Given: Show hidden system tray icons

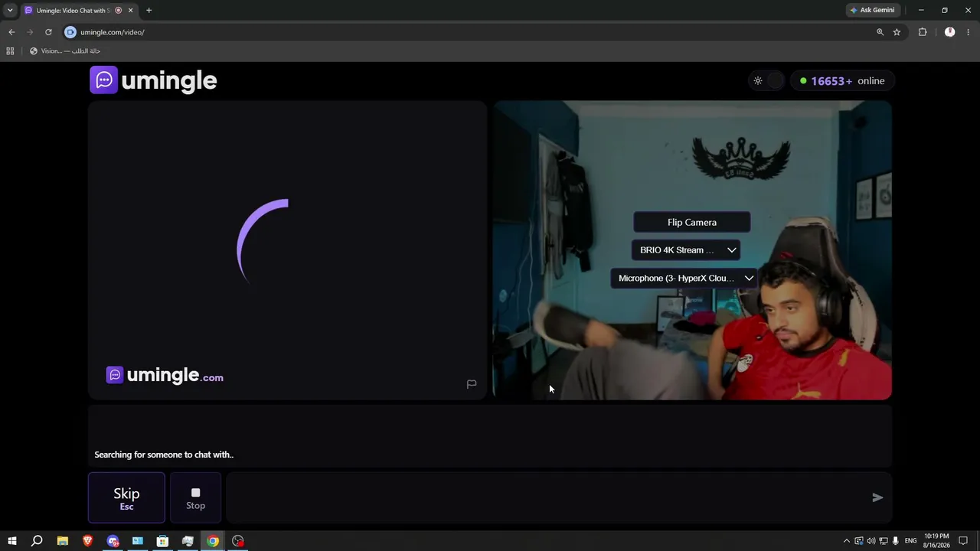Looking at the screenshot, I should click(846, 541).
